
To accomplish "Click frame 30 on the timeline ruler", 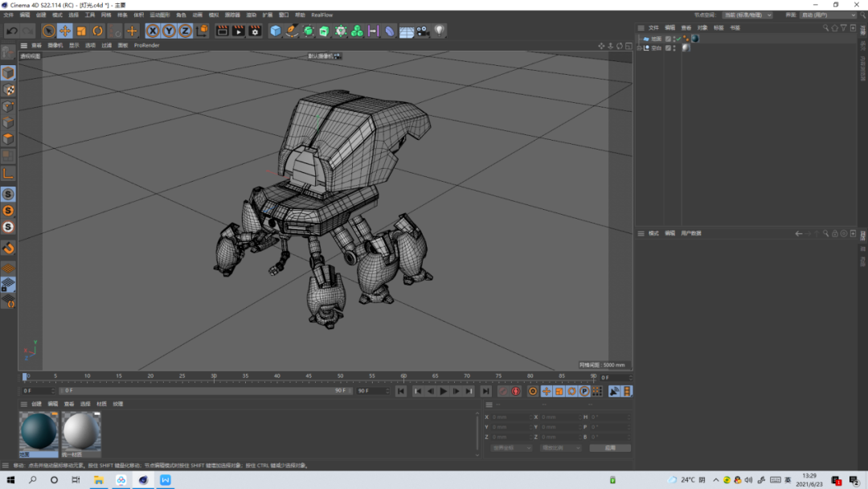I will pos(214,376).
